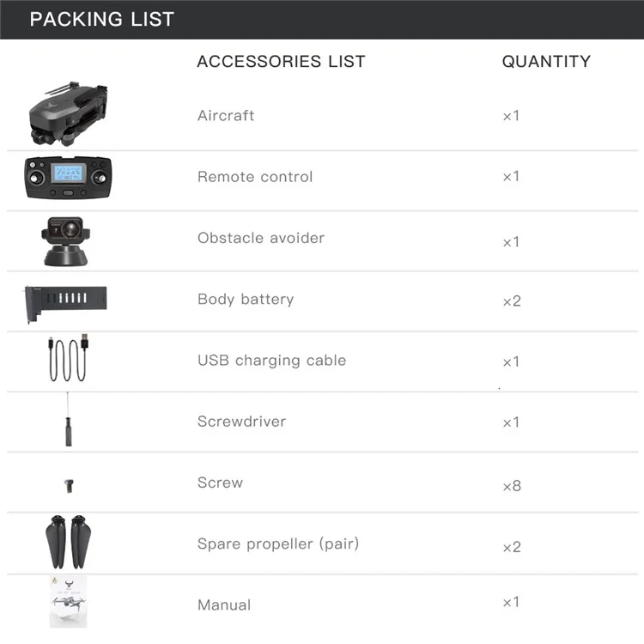Viewport: 644px width, 644px height.
Task: Select the Obstacle avoider label
Action: tap(261, 238)
